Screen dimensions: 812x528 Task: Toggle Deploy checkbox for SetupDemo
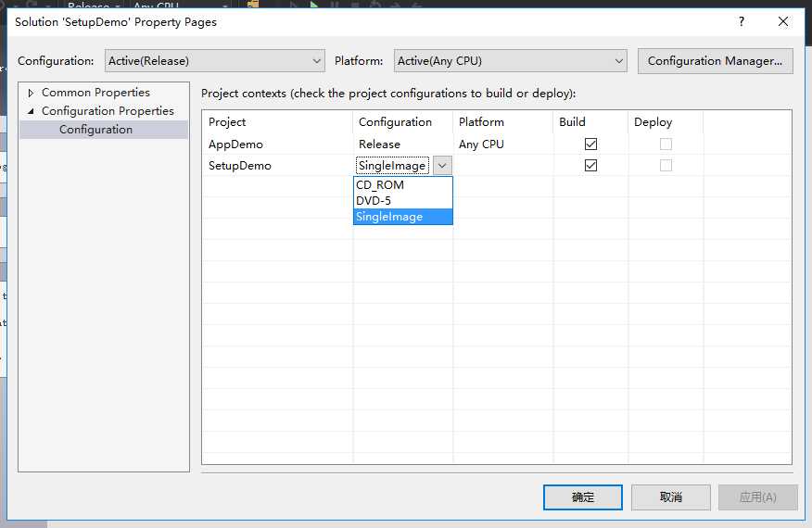(x=666, y=166)
